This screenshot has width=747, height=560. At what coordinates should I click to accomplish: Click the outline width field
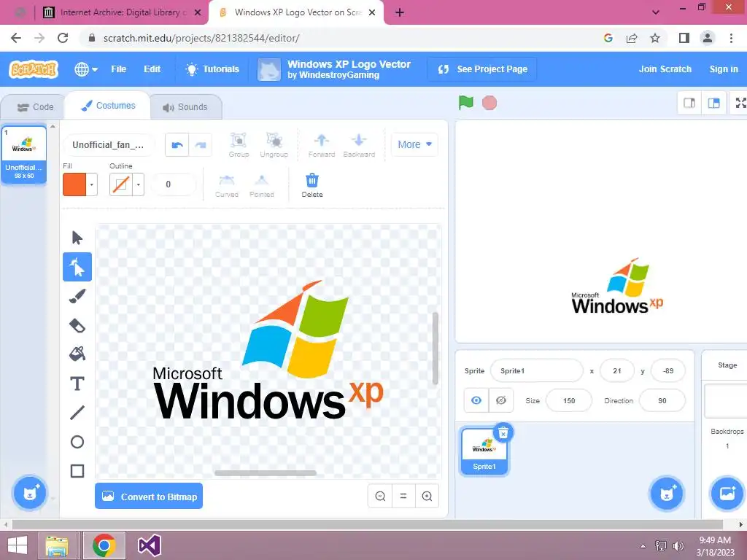click(x=173, y=184)
